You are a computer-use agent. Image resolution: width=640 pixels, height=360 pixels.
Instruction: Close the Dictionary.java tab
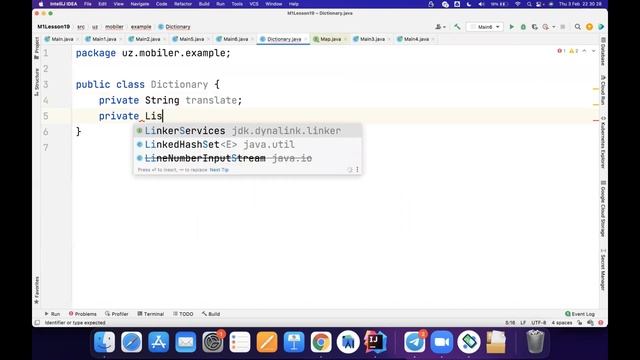point(306,39)
